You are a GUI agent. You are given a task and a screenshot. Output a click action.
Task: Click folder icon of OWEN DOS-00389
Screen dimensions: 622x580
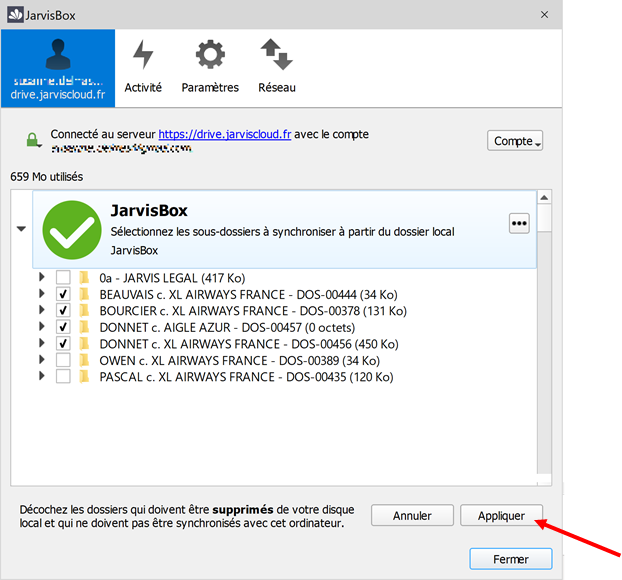pyautogui.click(x=84, y=360)
